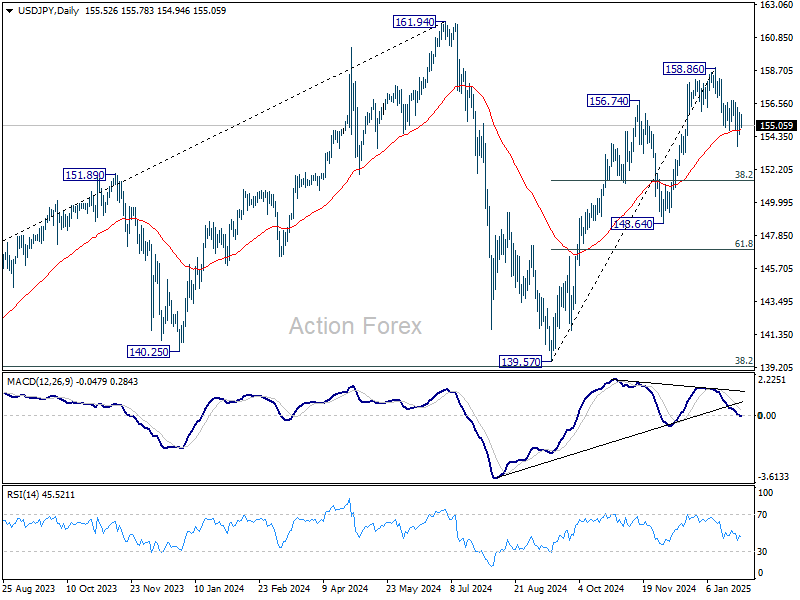Click the 38.2 Fibonacci label near 152
Screen dimensions: 800x600
click(743, 174)
